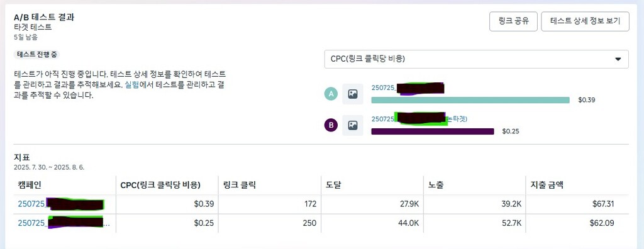Click the image thumbnail icon for variant A

coord(352,94)
